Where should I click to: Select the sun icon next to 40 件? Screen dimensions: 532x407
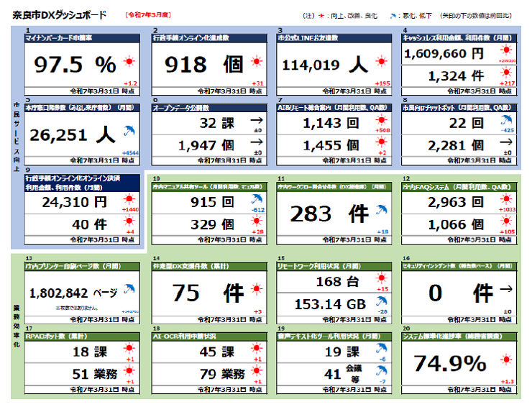pos(129,221)
